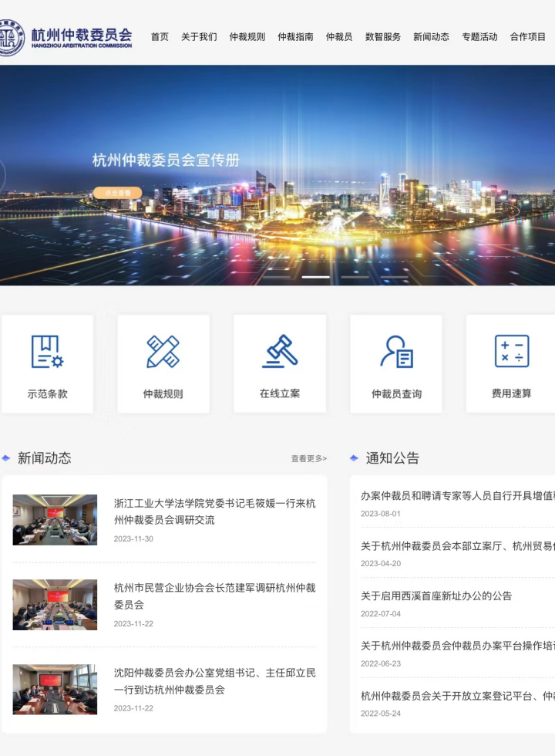Click the 费用速算 calculator icon
555x756 pixels.
coord(511,351)
